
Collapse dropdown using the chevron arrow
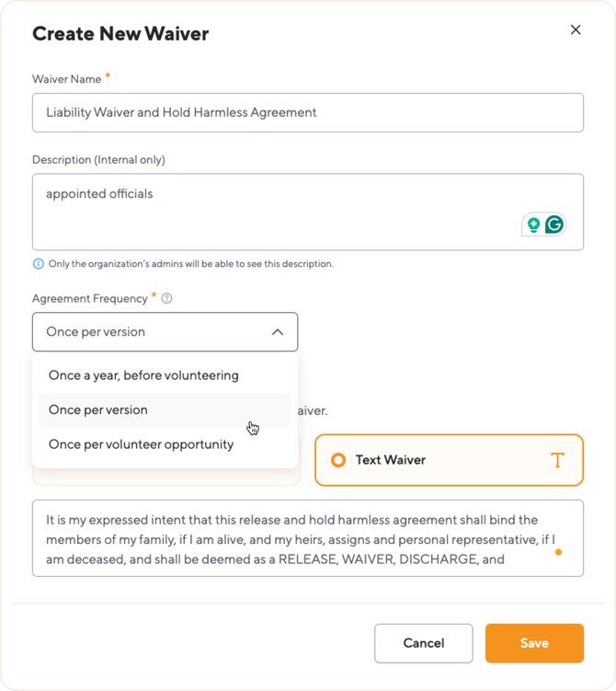coord(278,332)
